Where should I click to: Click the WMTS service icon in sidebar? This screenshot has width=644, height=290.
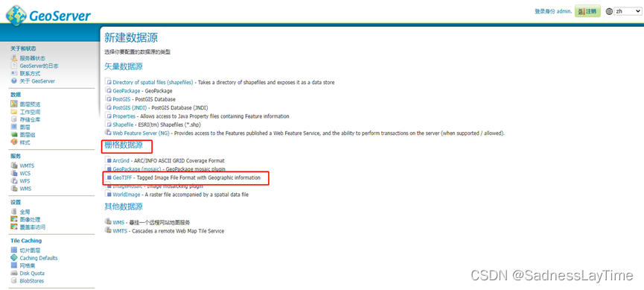point(14,166)
